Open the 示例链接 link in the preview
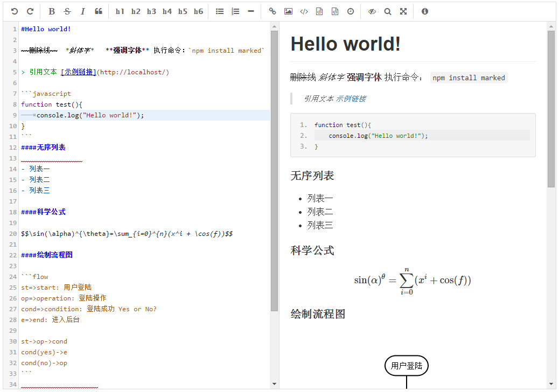This screenshot has width=559, height=392. pyautogui.click(x=351, y=99)
